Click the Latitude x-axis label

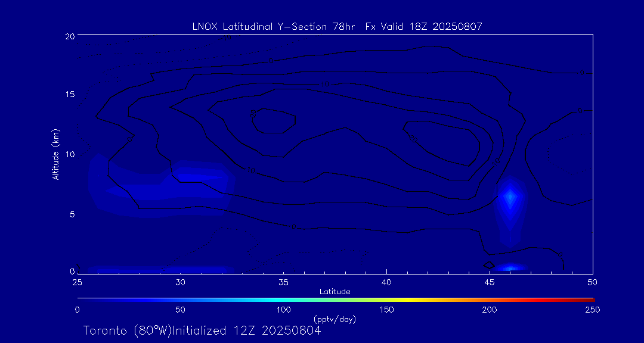[335, 291]
